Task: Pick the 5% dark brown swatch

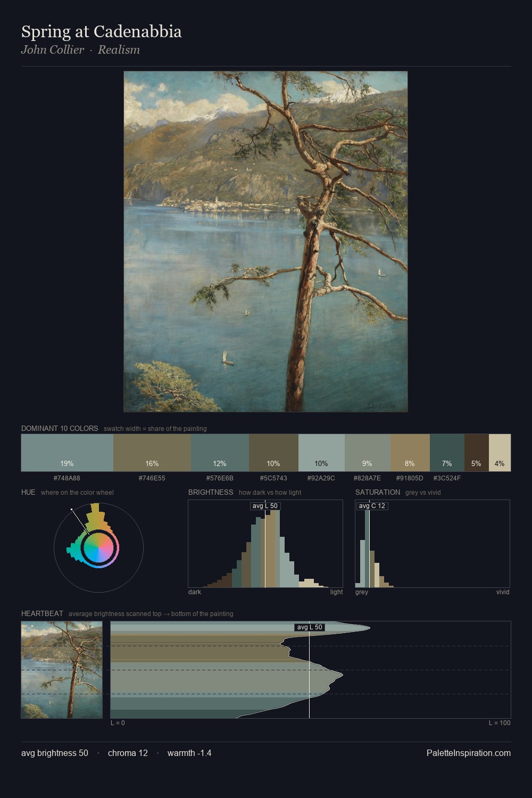Action: (476, 453)
